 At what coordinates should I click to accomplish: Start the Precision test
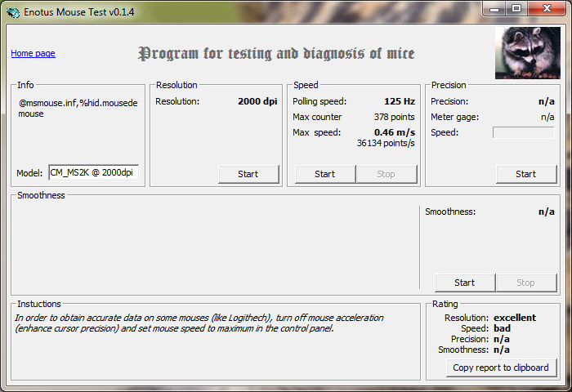[526, 174]
